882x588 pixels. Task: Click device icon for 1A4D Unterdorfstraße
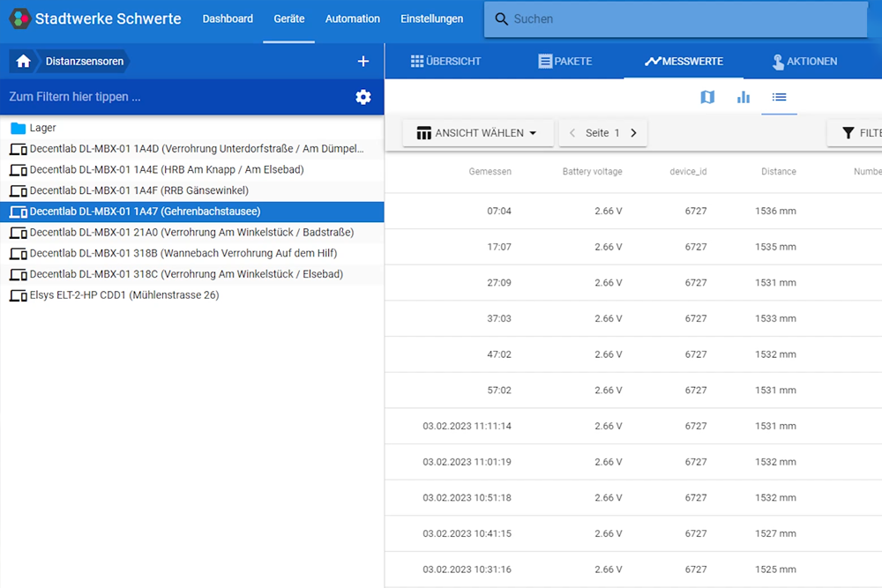pos(18,149)
